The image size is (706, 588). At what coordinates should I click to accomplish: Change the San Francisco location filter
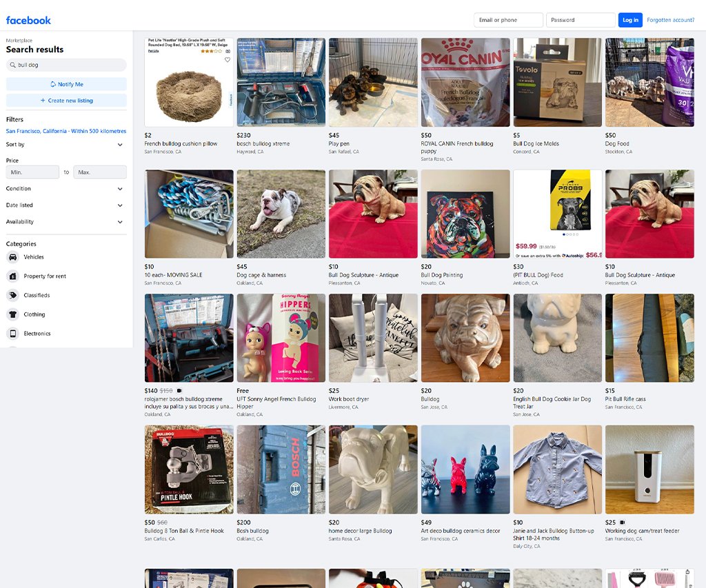tap(66, 131)
